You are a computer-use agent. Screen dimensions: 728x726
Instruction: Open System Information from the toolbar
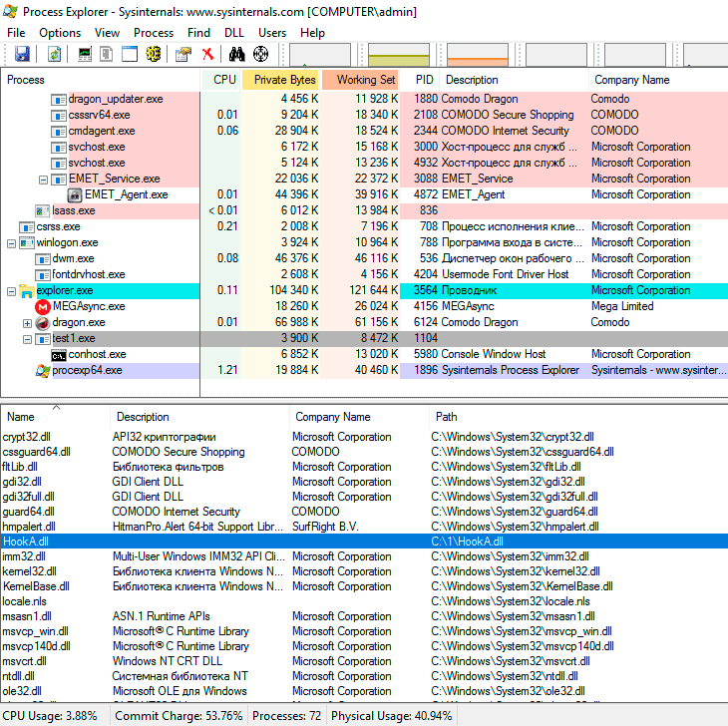(x=85, y=54)
